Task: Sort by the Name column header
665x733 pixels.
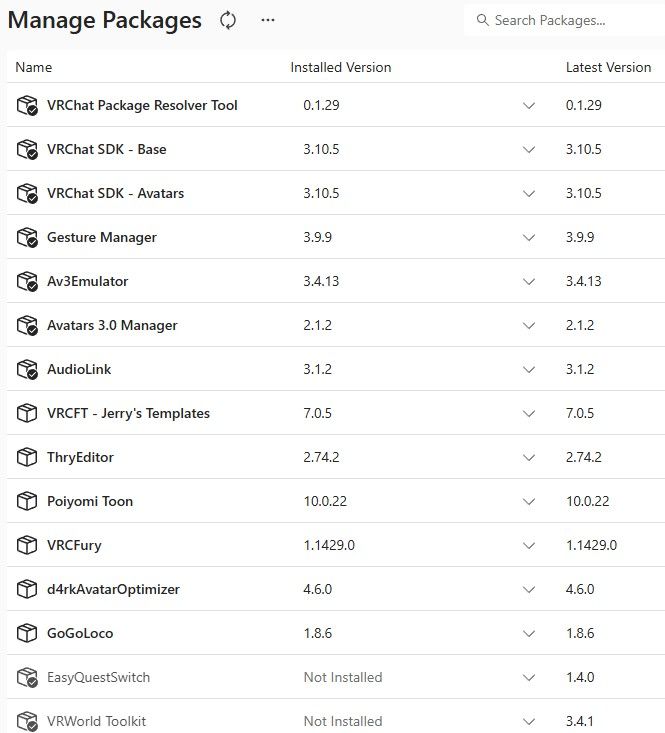Action: (x=34, y=67)
